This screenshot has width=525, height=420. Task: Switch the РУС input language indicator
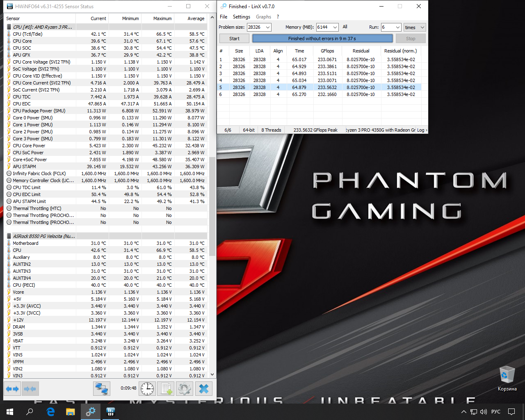click(496, 412)
